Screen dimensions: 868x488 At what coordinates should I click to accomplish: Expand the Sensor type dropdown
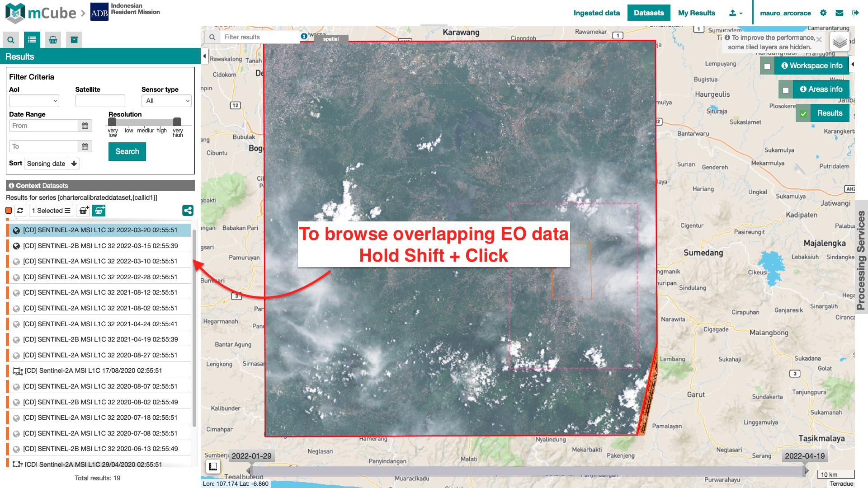pos(166,101)
